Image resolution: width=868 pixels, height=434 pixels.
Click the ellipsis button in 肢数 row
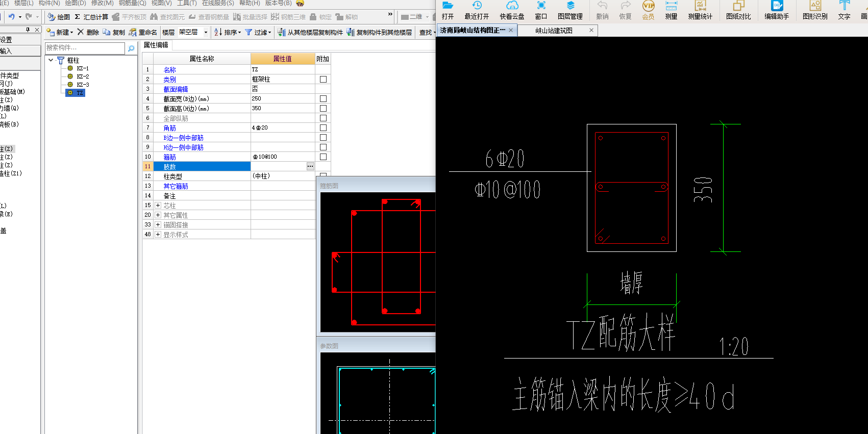[310, 166]
